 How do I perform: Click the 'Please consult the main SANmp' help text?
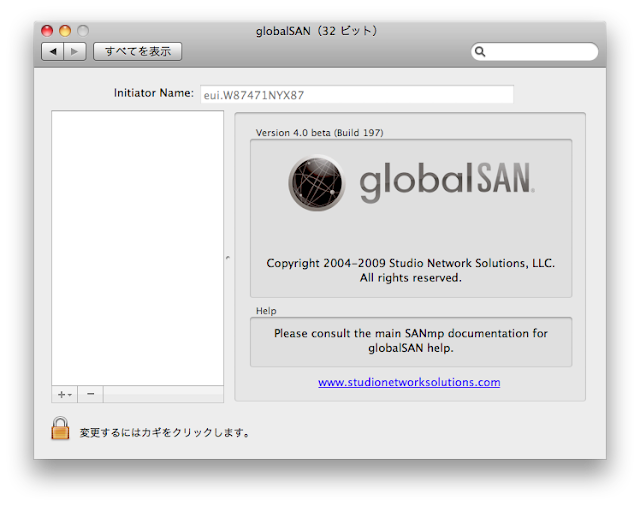(x=411, y=340)
